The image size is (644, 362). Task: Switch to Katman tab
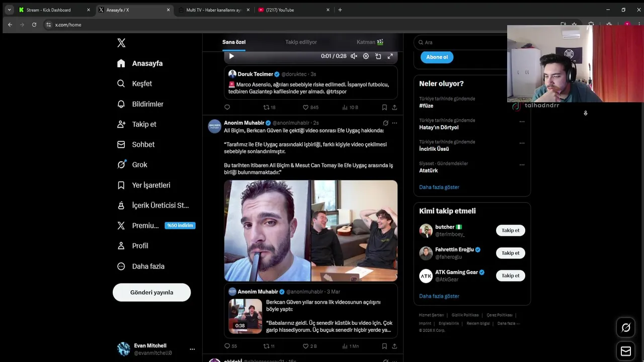pos(370,42)
